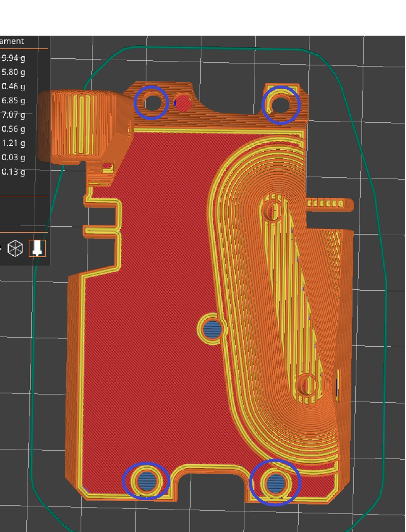Click the Filament column header in the legend

coord(12,40)
